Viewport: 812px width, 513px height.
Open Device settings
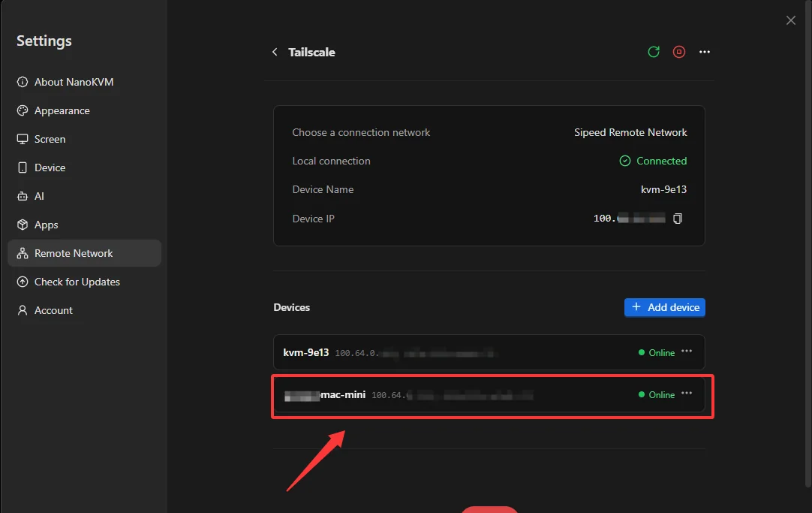coord(84,167)
